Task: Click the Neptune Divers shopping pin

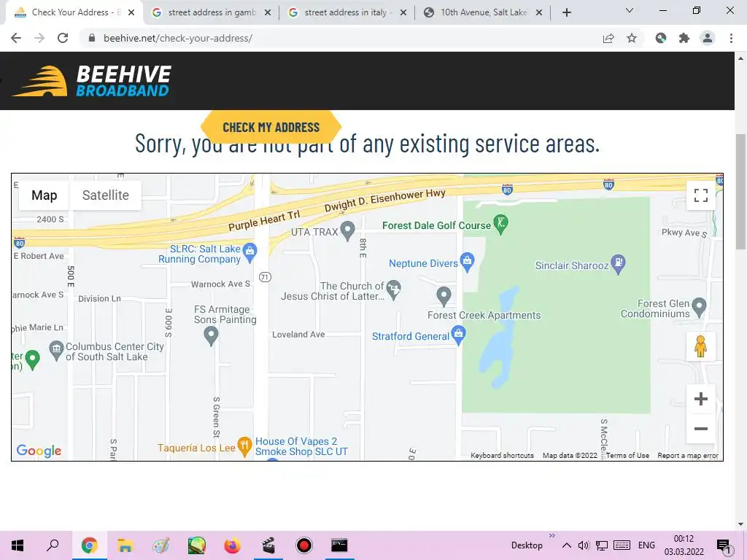Action: click(x=468, y=262)
